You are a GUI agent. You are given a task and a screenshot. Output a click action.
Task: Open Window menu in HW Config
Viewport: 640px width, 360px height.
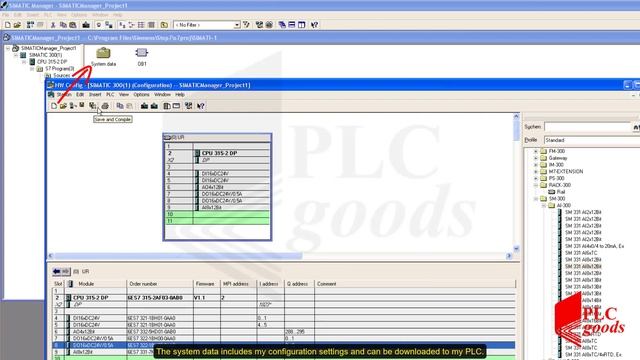click(162, 95)
